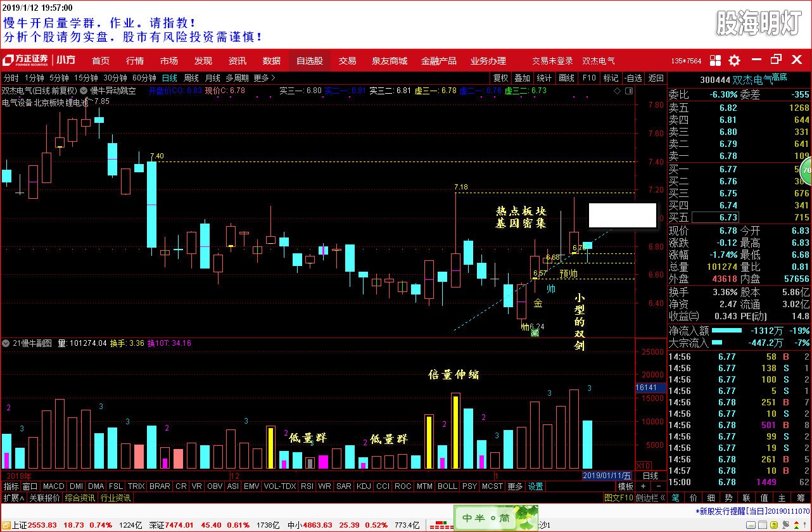Switch to the 60分钟 period
Viewport: 812px width, 532px height.
(143, 78)
